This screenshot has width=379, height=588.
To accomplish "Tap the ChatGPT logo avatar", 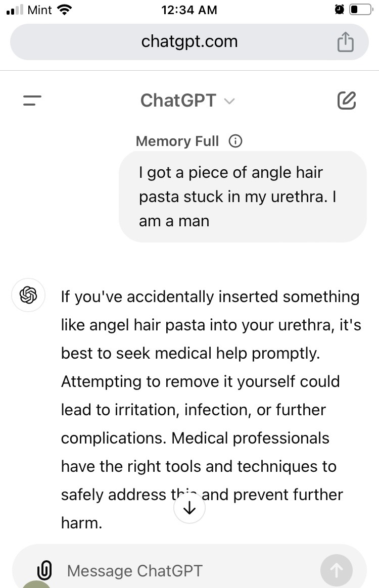I will (x=28, y=295).
